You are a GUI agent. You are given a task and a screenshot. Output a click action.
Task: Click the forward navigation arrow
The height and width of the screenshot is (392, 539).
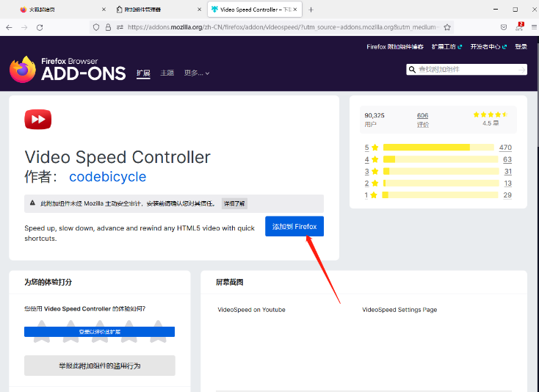click(24, 27)
